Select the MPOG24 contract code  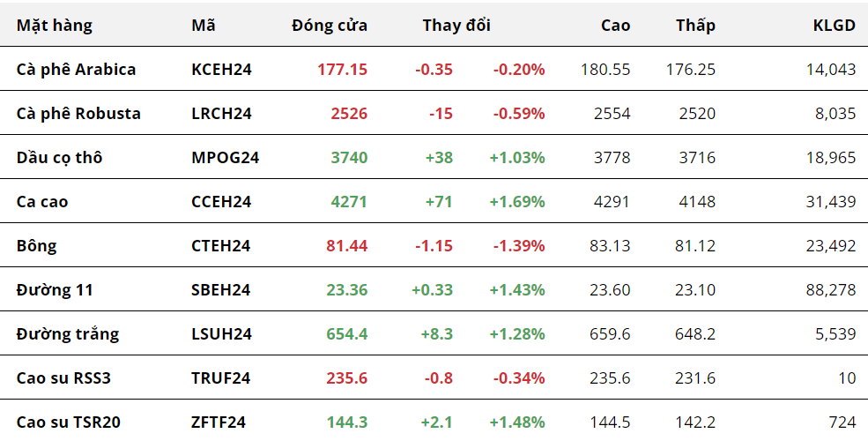pos(225,158)
